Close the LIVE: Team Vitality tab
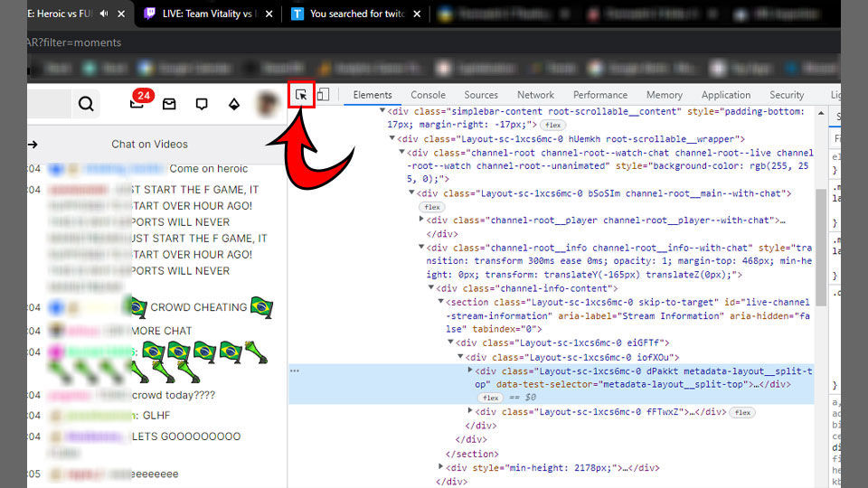This screenshot has width=868, height=488. click(x=269, y=14)
